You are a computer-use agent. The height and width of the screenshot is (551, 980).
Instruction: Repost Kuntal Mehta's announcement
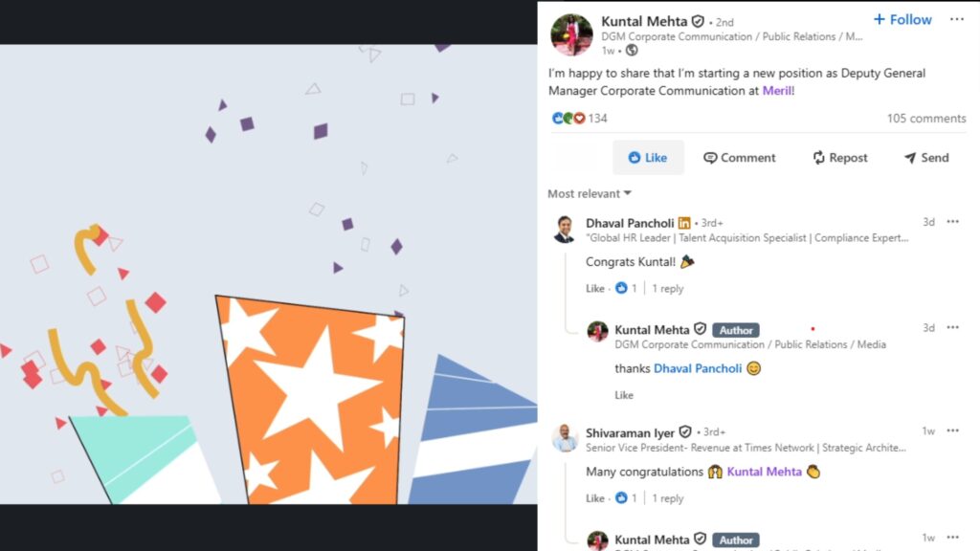pos(840,158)
